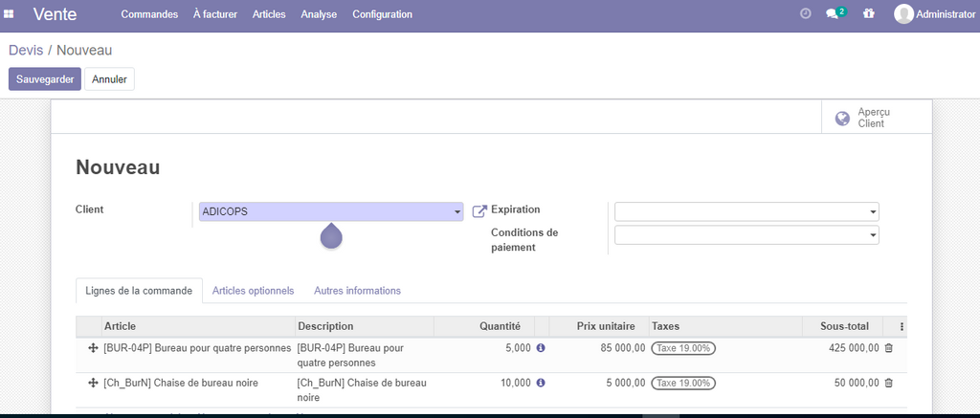Delete the Chaise de bureau noire line
Viewport: 980px width, 418px height.
(888, 383)
